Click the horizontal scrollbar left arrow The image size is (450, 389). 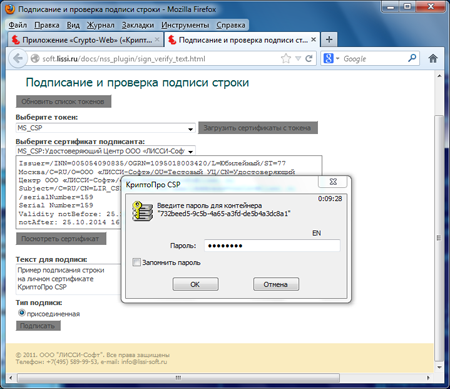tap(11, 378)
